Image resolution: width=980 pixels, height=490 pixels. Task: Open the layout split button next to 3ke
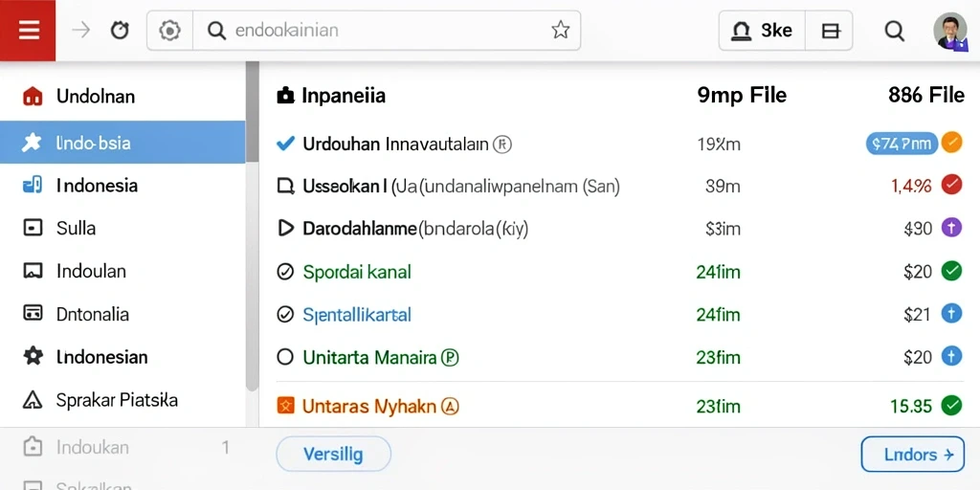pos(830,31)
